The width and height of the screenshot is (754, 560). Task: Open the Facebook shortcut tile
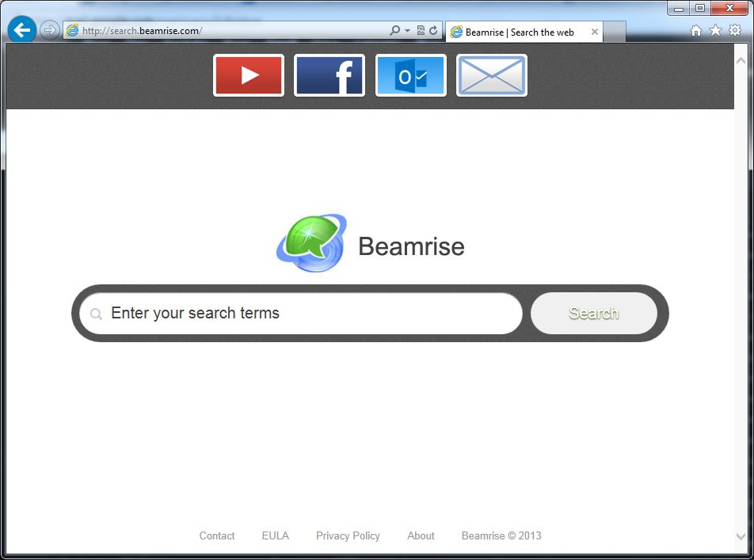click(x=329, y=75)
